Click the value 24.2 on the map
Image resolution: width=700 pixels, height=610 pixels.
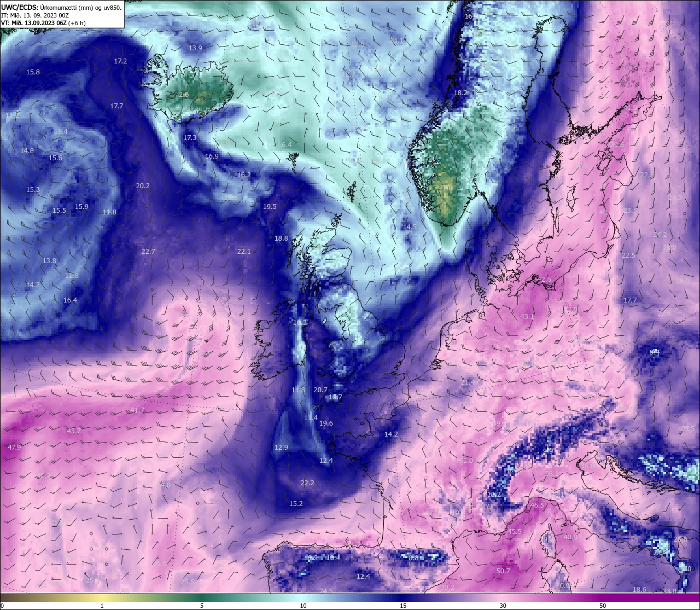(660, 235)
